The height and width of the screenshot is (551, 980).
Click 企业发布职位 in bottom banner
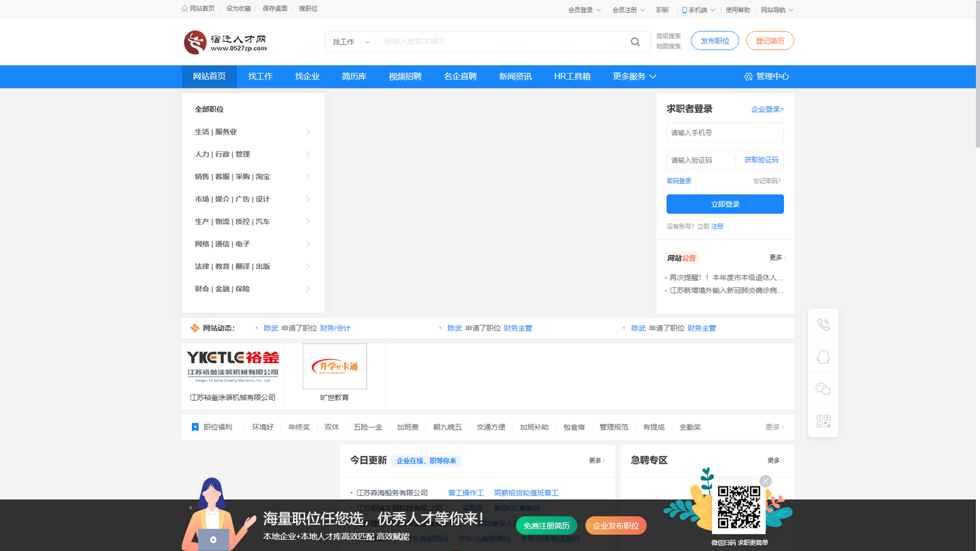616,526
